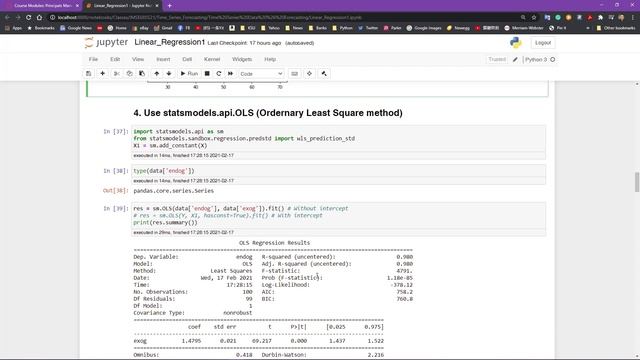This screenshot has width=640, height=360.
Task: Click the Logout button
Action: click(542, 42)
